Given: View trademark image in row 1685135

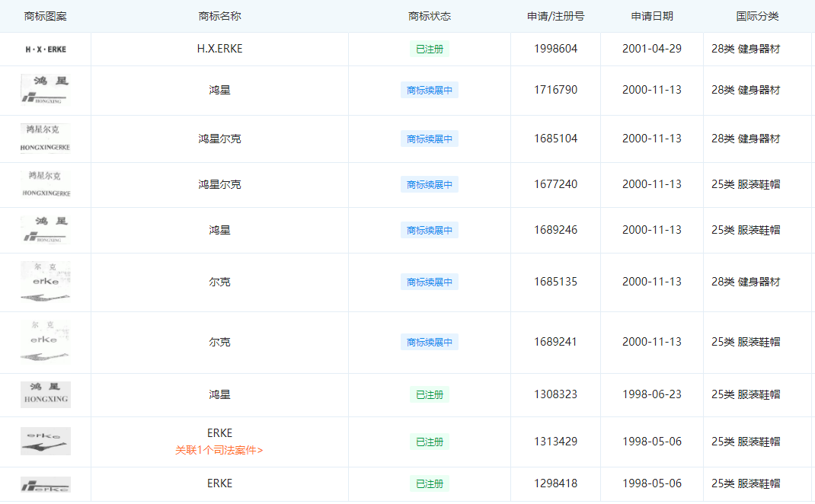Looking at the screenshot, I should tap(46, 282).
